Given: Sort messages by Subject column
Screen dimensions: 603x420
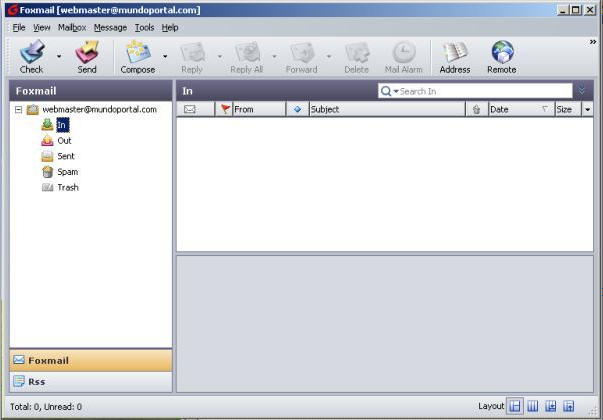Looking at the screenshot, I should [387, 109].
